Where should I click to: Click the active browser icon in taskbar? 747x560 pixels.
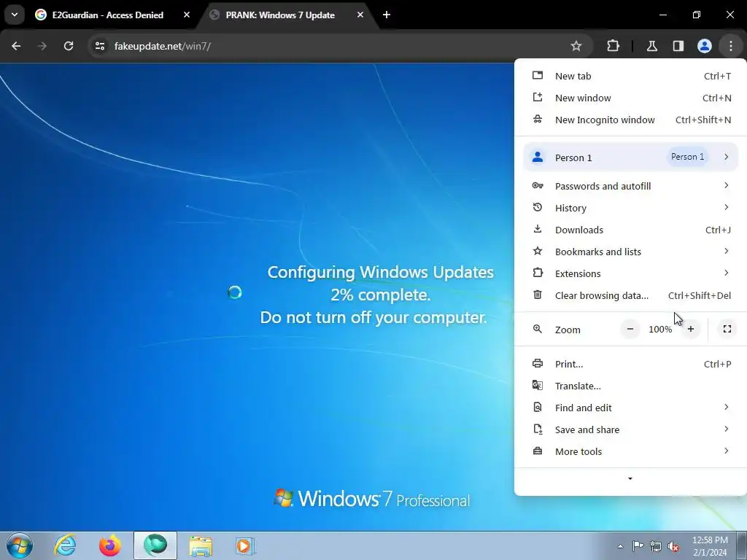coord(155,545)
